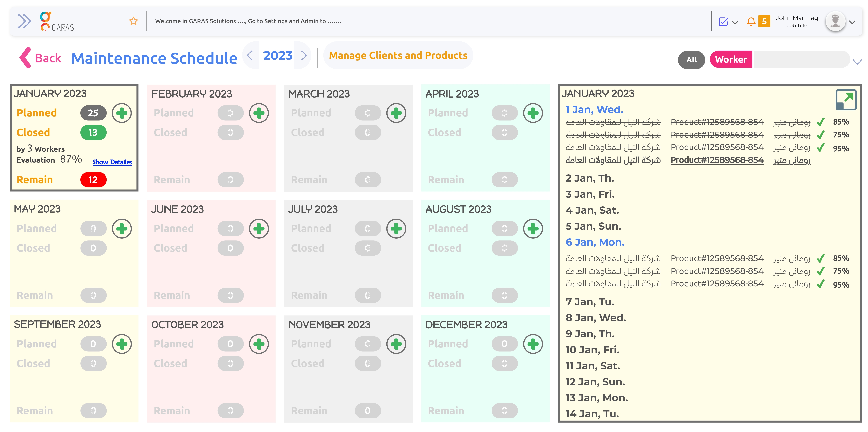The width and height of the screenshot is (868, 432).
Task: Click the red Remain 12 badge
Action: tap(93, 180)
